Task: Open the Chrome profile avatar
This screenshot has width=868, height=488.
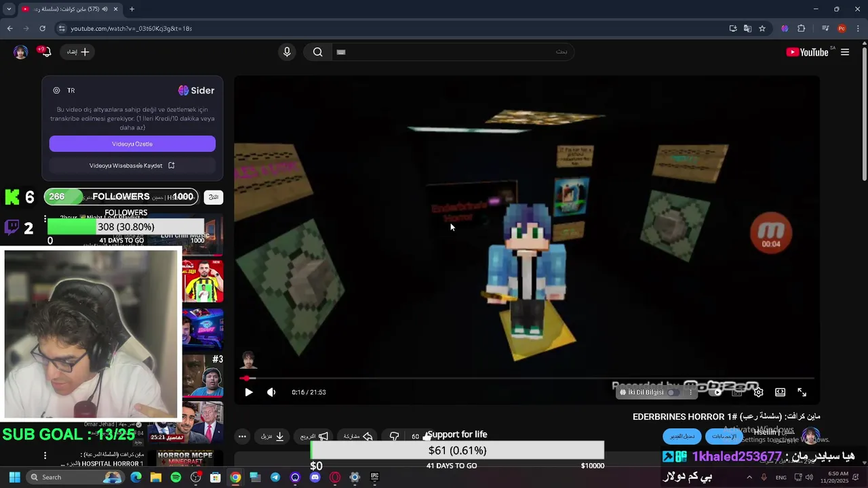Action: 842,28
